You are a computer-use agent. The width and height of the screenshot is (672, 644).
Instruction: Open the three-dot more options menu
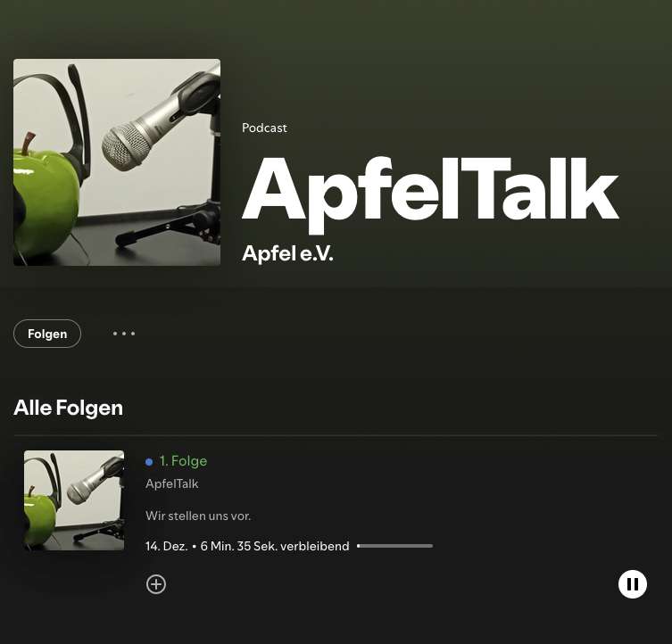pos(124,334)
